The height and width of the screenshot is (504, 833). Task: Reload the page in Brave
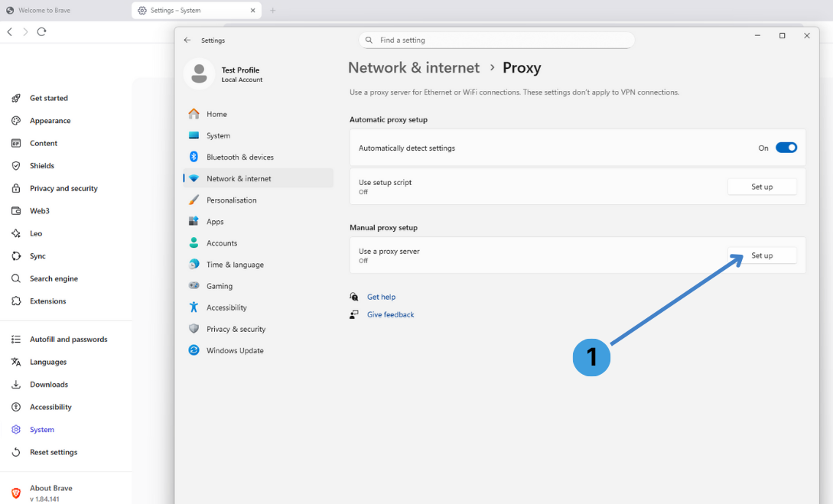(41, 32)
